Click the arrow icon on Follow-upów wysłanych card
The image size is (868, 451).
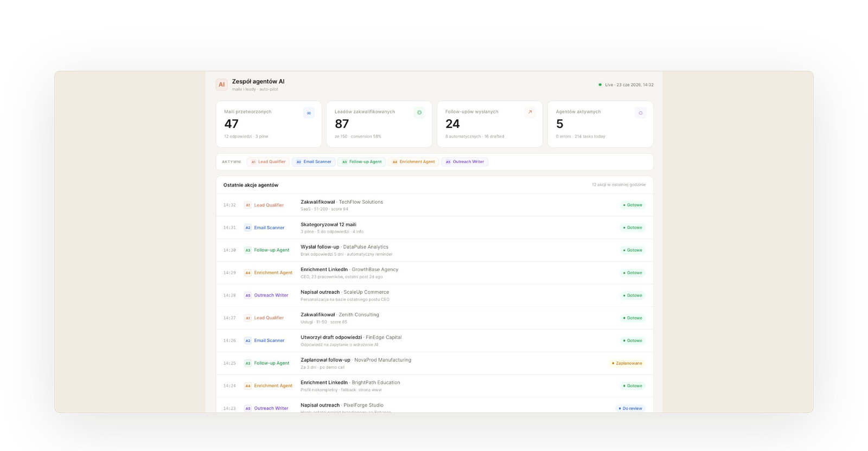530,113
